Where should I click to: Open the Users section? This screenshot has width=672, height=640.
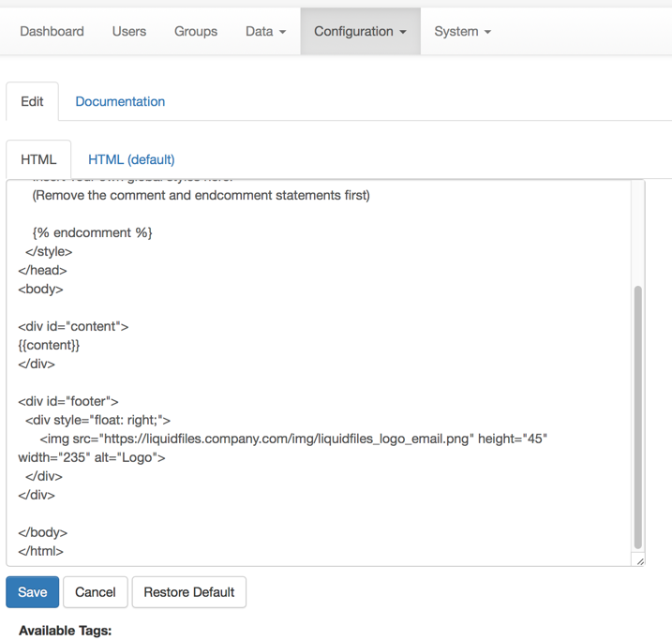[x=128, y=31]
